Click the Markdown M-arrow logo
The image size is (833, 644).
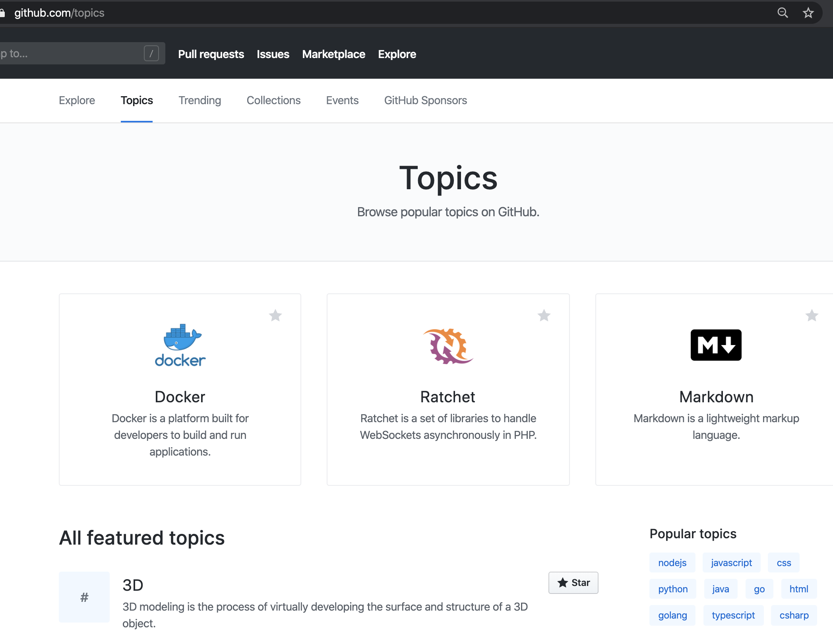(x=716, y=345)
